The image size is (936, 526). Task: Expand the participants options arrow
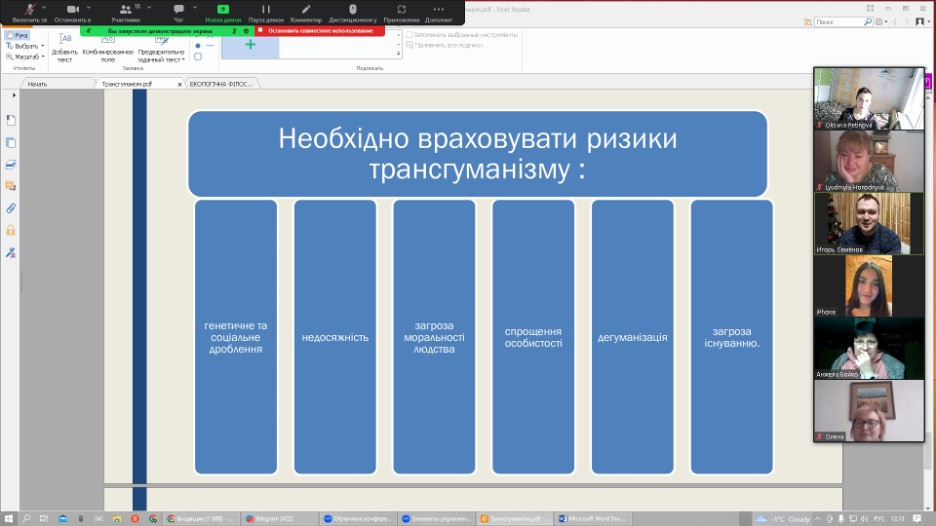point(149,8)
